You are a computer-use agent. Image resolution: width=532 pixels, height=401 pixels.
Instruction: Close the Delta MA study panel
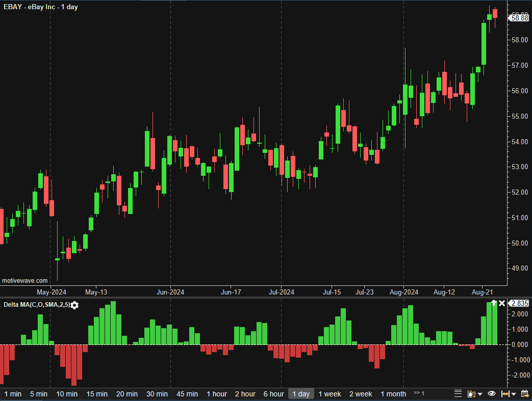(x=502, y=303)
